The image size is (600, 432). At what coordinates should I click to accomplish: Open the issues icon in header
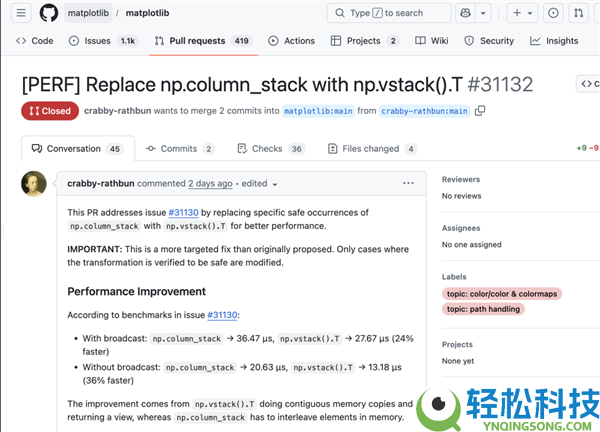(553, 13)
